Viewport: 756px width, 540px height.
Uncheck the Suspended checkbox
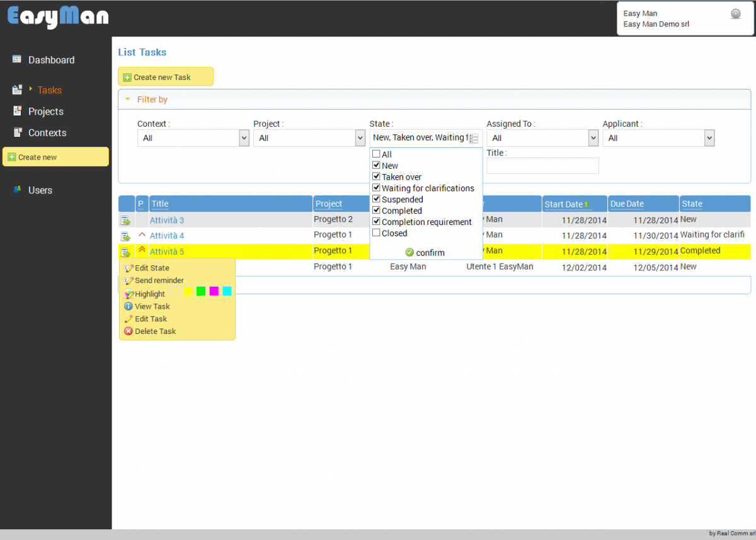click(x=376, y=199)
